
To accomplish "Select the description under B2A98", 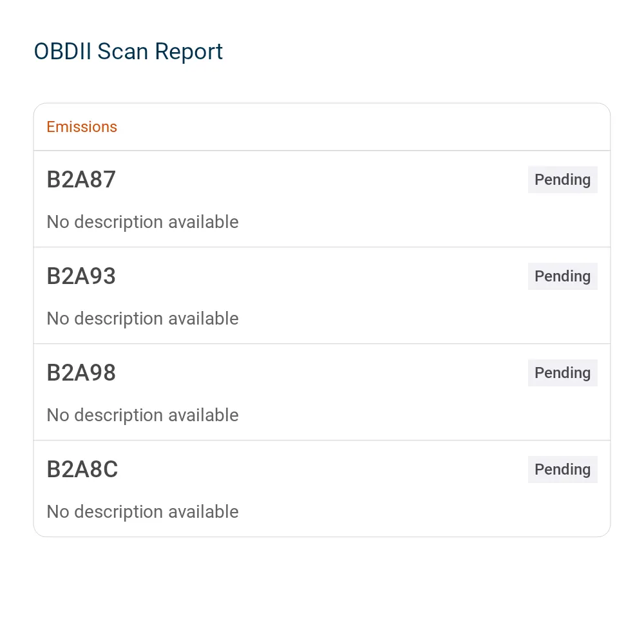I will tap(142, 415).
